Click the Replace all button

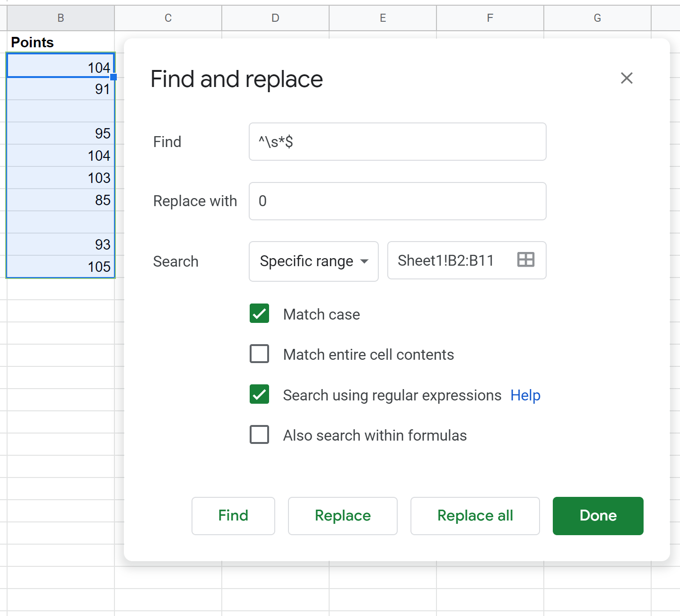tap(475, 516)
